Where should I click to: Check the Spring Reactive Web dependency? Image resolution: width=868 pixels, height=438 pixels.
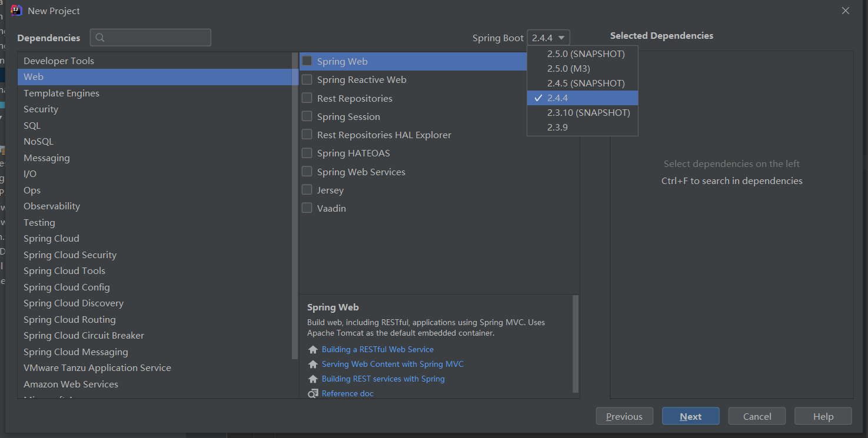pos(307,79)
